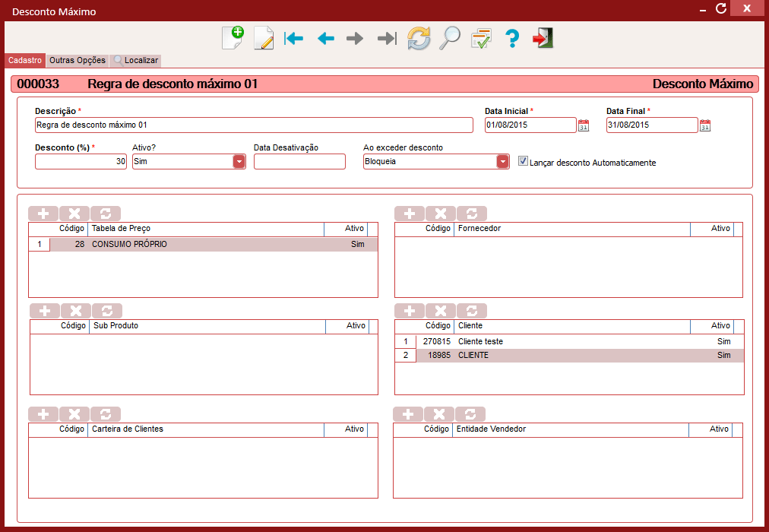Add a row to Sub Produto grid
Image resolution: width=769 pixels, height=532 pixels.
point(45,311)
